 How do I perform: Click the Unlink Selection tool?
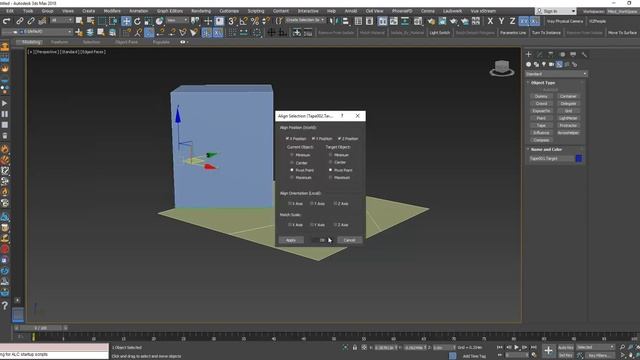pos(31,21)
